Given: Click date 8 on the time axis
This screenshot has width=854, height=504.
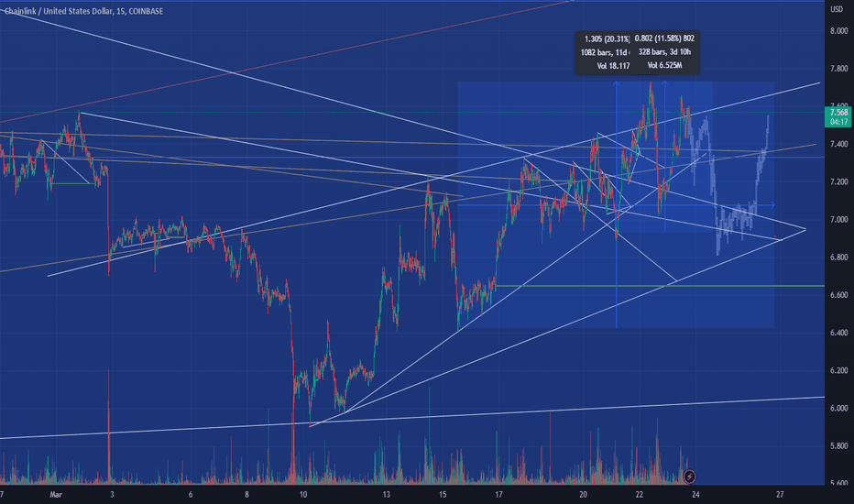Looking at the screenshot, I should tap(246, 495).
